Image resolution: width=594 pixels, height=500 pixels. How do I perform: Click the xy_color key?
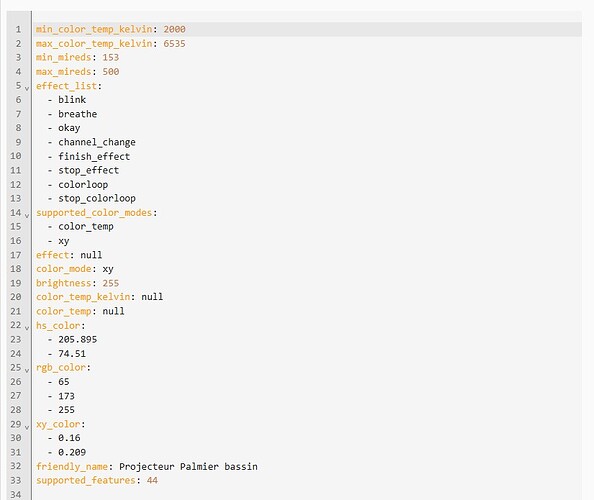pyautogui.click(x=58, y=425)
